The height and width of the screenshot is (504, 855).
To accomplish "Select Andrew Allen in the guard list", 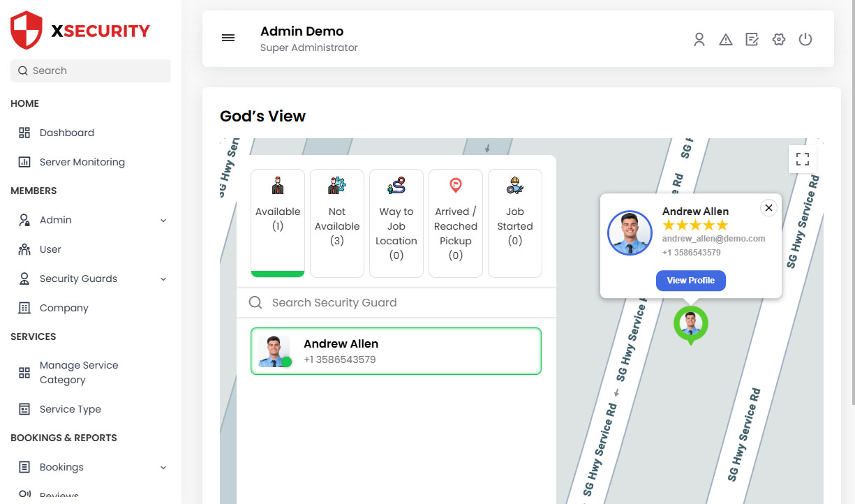I will click(396, 351).
